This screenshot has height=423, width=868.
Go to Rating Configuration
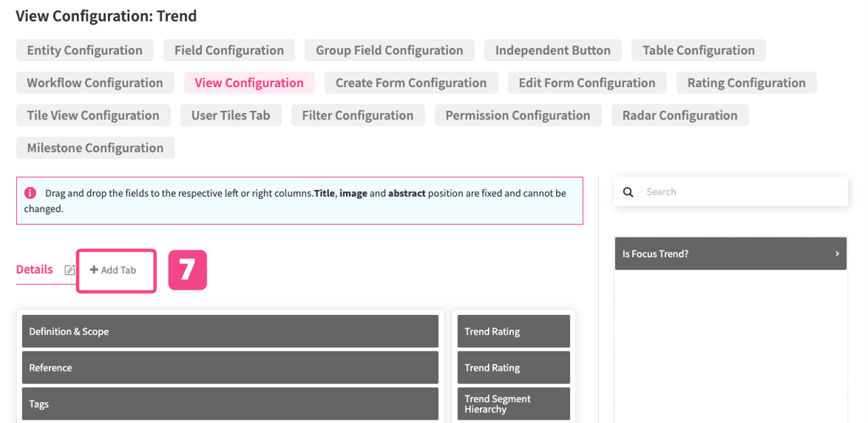746,83
